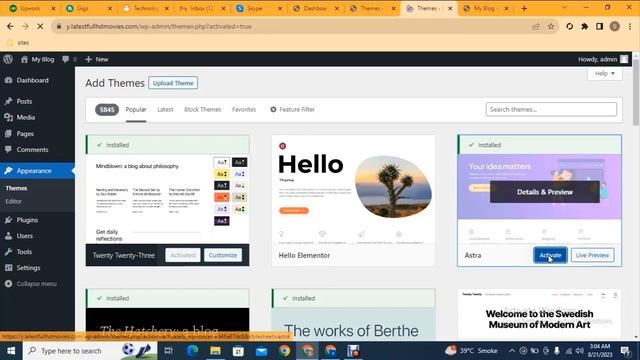Open the New content menu
The width and height of the screenshot is (640, 360).
pos(97,59)
